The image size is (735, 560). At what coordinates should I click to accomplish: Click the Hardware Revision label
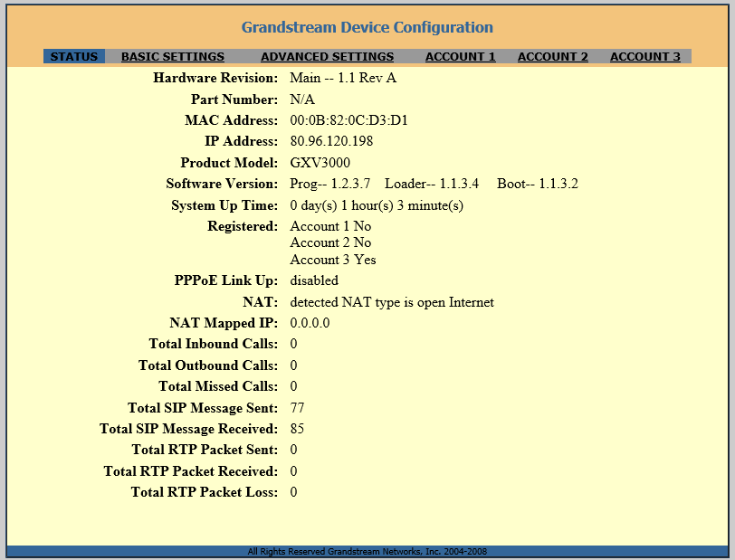tap(215, 78)
